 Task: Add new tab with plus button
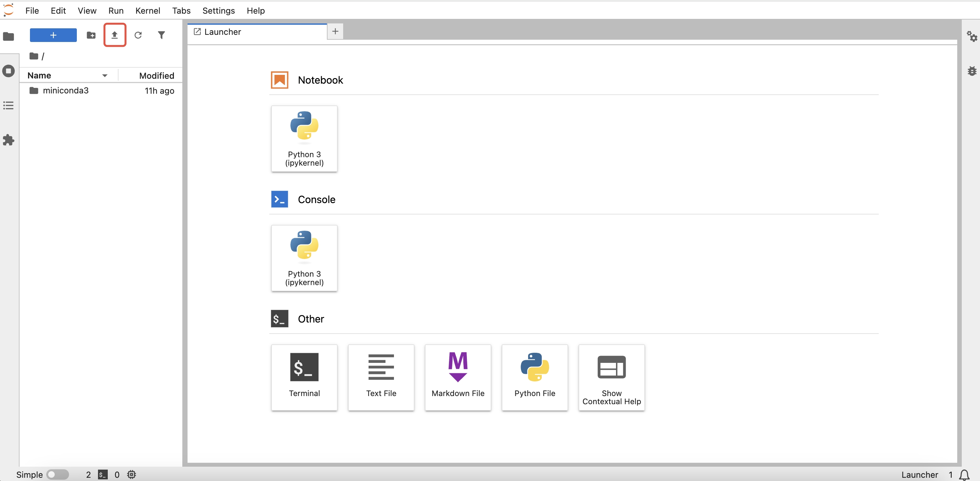(x=335, y=32)
